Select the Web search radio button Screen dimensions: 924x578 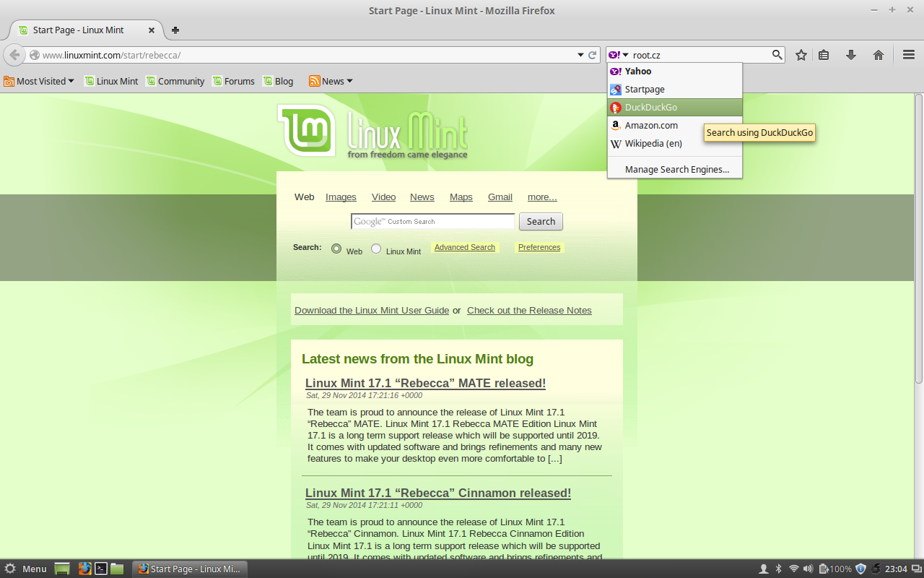[336, 248]
